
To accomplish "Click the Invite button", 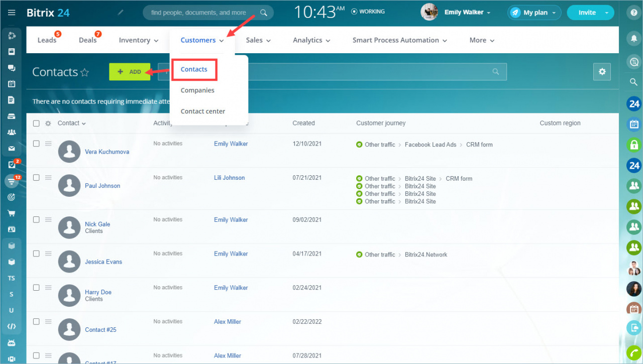I will 587,13.
